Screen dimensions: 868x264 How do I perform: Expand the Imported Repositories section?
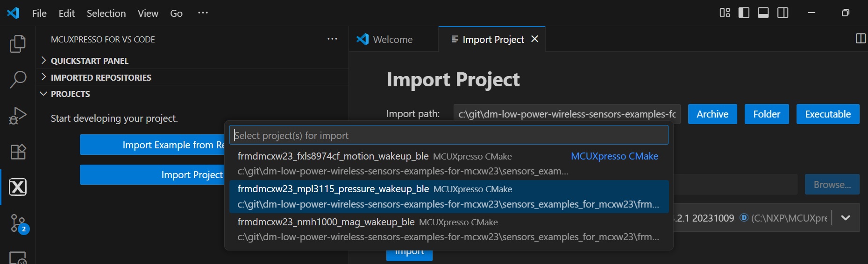click(x=101, y=77)
